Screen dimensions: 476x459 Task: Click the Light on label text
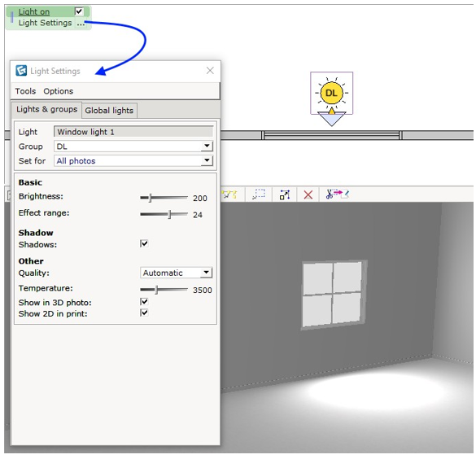point(34,12)
